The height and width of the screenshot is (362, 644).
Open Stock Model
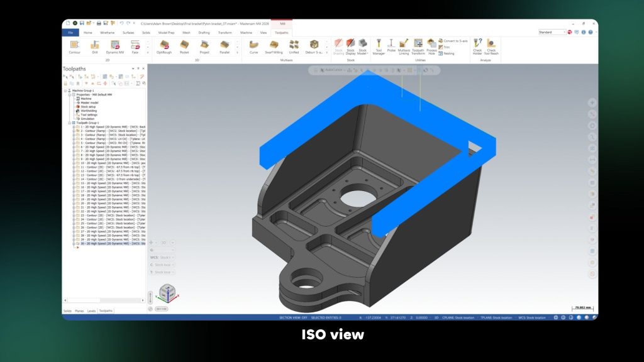coord(363,47)
